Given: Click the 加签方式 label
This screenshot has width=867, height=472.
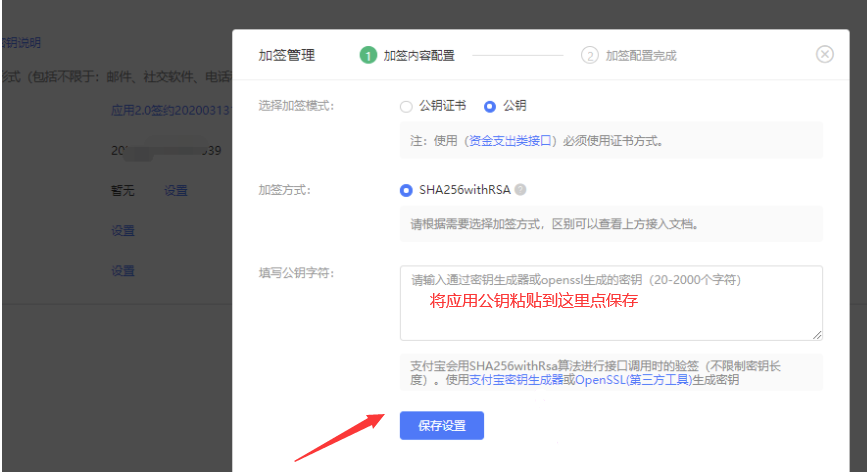Looking at the screenshot, I should click(284, 190).
